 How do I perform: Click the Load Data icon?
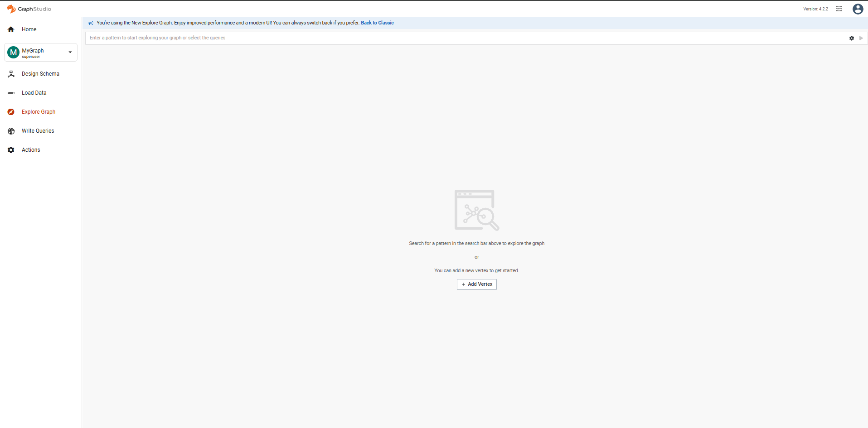point(11,93)
